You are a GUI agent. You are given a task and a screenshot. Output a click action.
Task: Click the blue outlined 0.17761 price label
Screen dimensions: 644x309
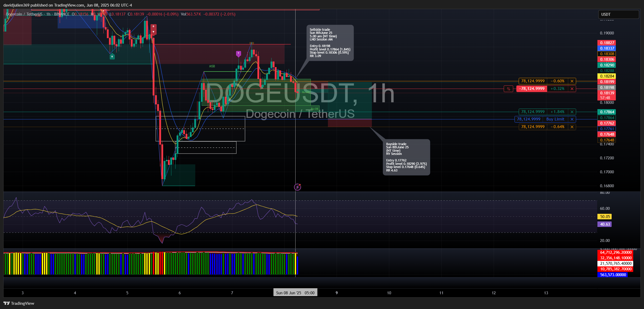[x=607, y=129]
